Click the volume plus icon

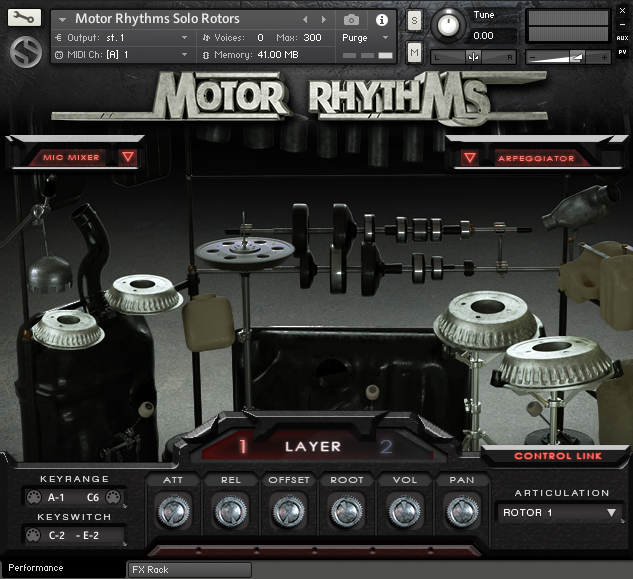pos(604,58)
